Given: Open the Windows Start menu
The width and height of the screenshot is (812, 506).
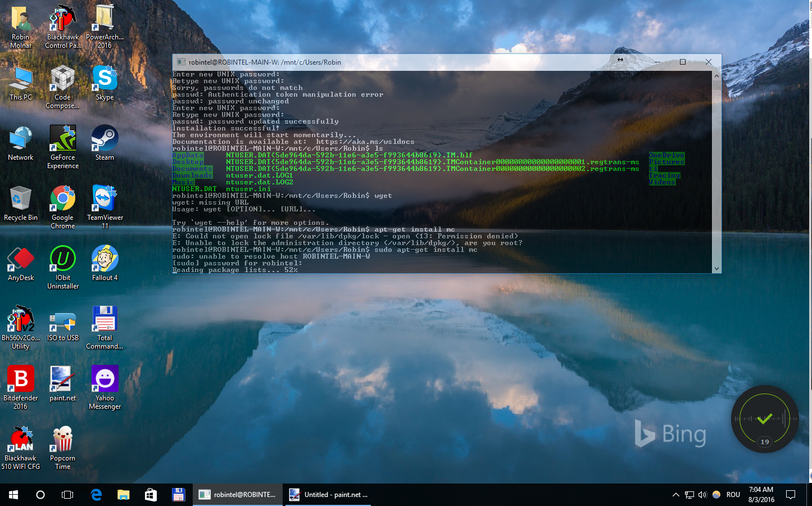Looking at the screenshot, I should coord(13,495).
